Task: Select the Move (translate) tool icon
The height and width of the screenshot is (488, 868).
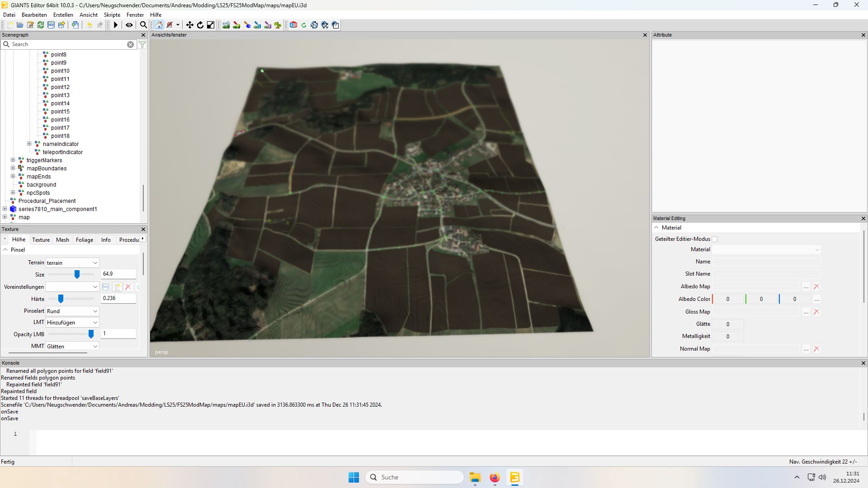Action: point(190,25)
